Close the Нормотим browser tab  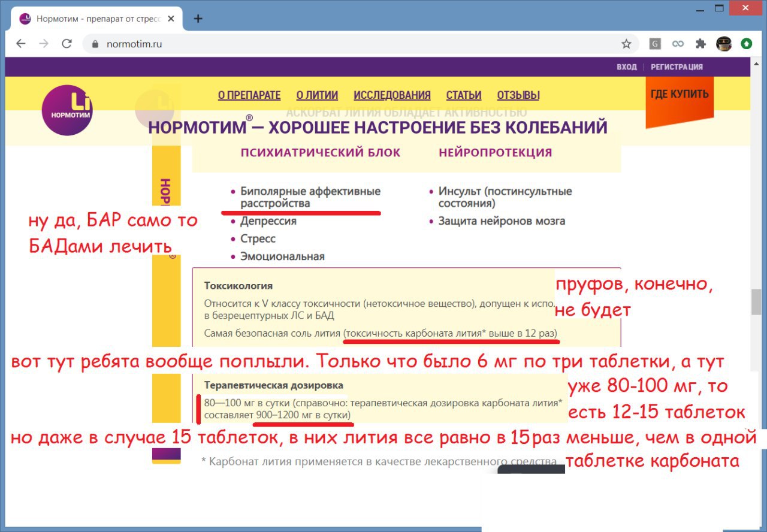[x=171, y=19]
